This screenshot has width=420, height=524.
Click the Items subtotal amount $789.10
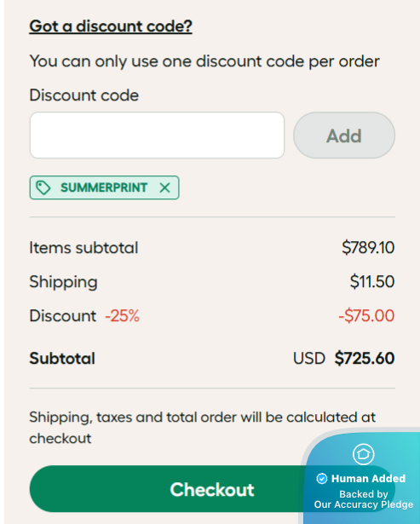(x=368, y=248)
